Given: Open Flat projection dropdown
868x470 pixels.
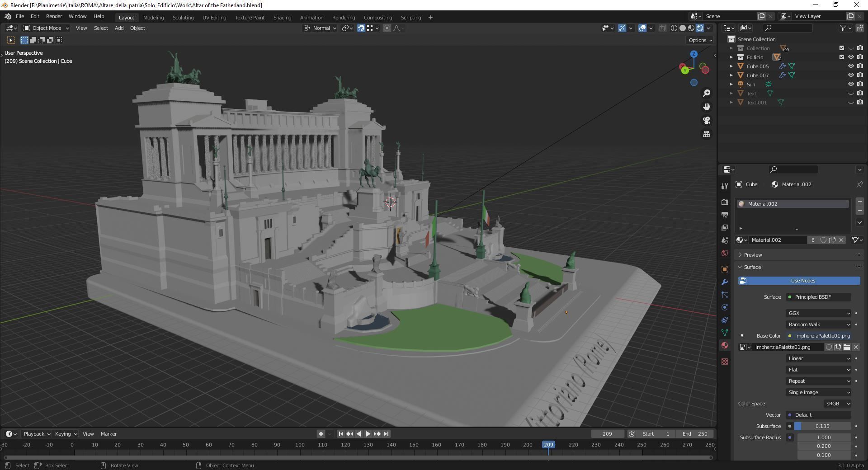Looking at the screenshot, I should pos(819,370).
